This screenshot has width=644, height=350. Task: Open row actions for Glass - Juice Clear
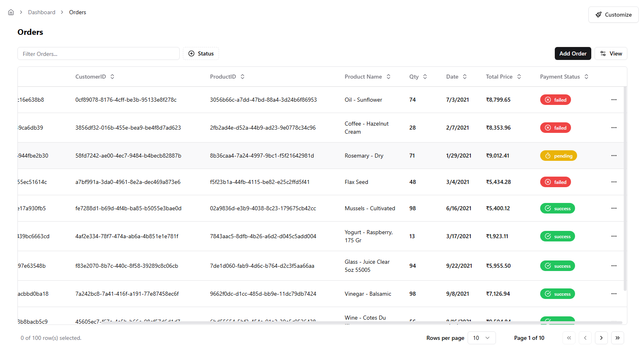coord(614,266)
